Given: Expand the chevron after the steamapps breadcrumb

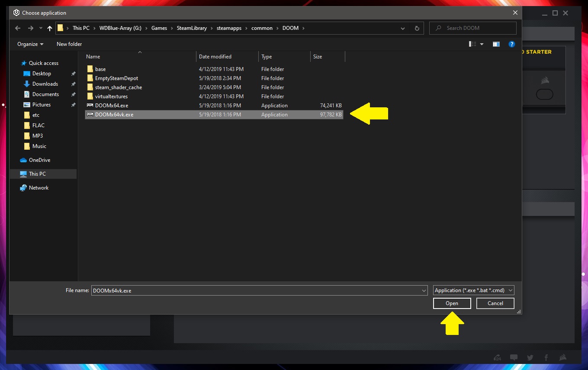Looking at the screenshot, I should (247, 28).
